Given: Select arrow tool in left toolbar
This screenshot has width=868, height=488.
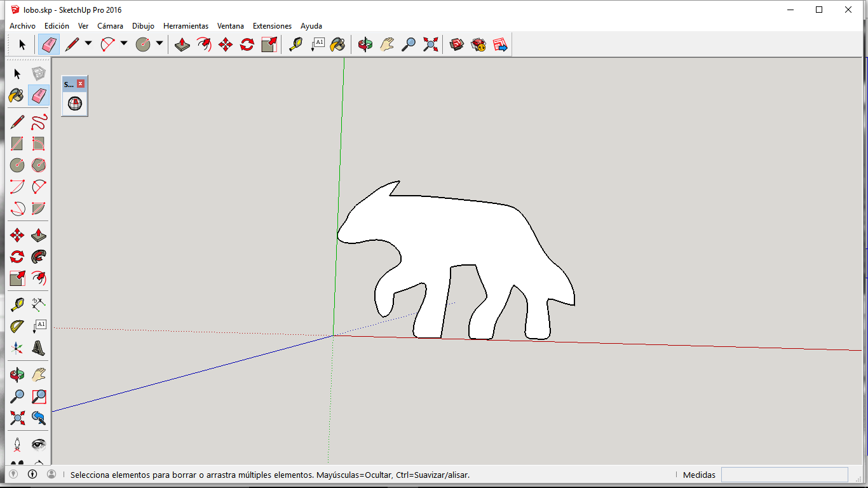Looking at the screenshot, I should click(x=17, y=74).
